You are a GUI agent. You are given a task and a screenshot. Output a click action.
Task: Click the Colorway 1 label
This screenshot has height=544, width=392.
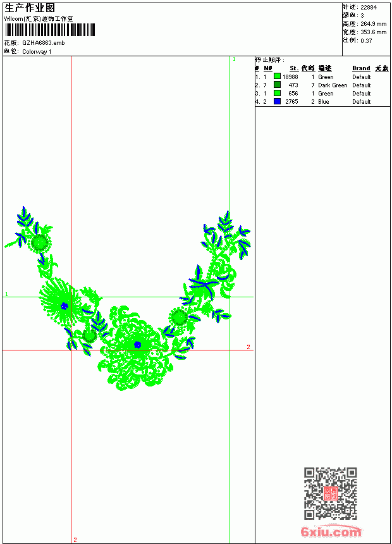point(37,52)
